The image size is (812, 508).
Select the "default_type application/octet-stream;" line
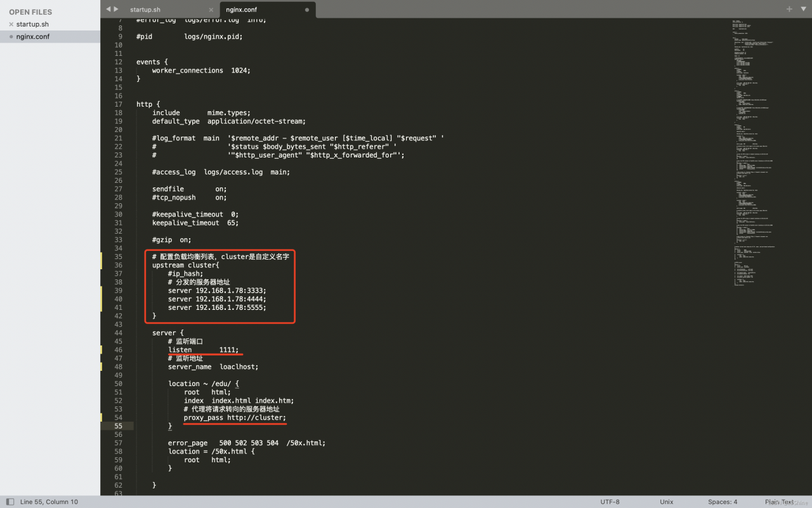coord(229,121)
